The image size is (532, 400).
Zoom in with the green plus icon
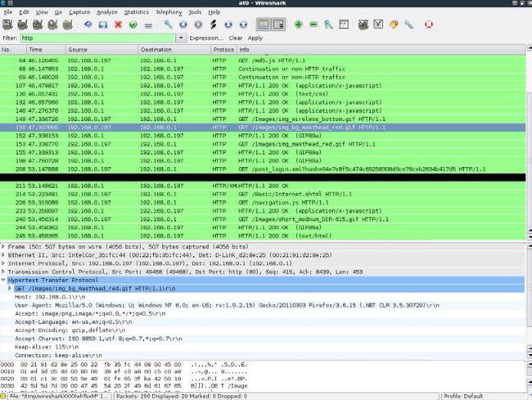click(x=299, y=25)
